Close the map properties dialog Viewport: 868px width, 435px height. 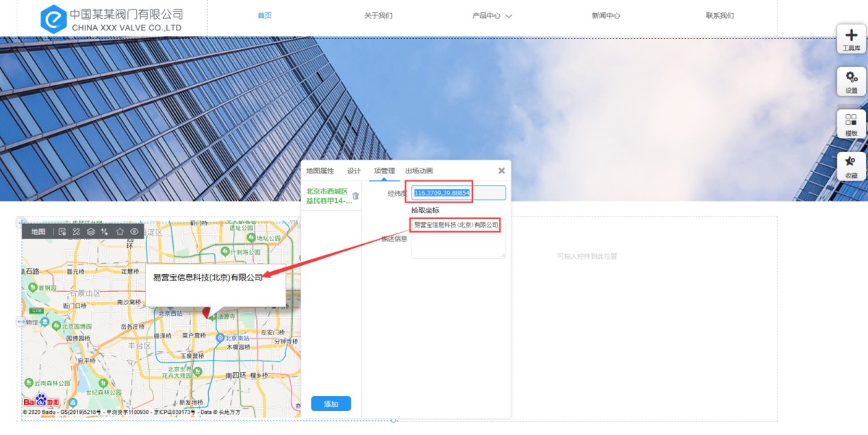(501, 171)
